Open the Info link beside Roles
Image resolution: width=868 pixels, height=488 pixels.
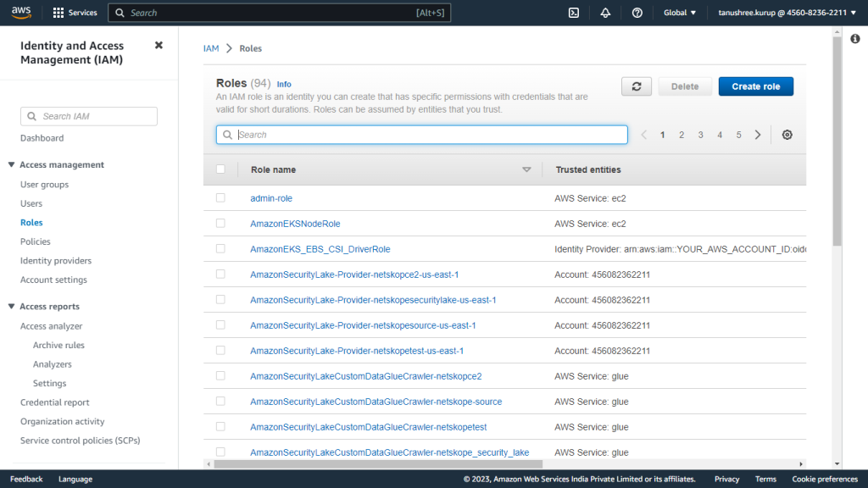[284, 84]
